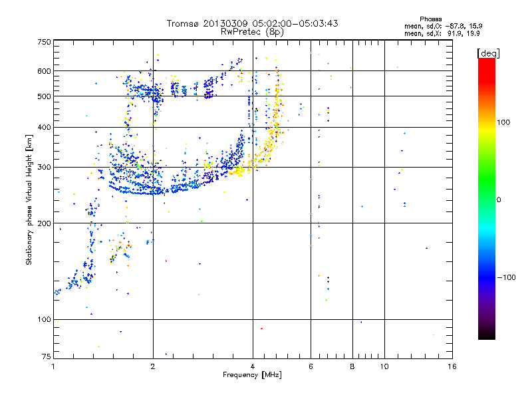Click the 'Stationary phase Virtual Height [km]' axis label
The width and height of the screenshot is (532, 399).
pyautogui.click(x=29, y=199)
